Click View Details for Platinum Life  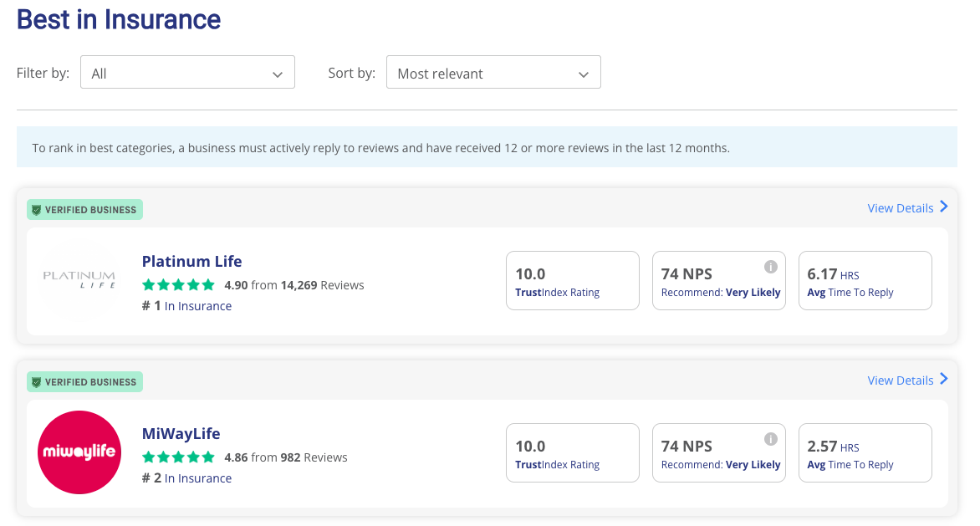pos(900,208)
